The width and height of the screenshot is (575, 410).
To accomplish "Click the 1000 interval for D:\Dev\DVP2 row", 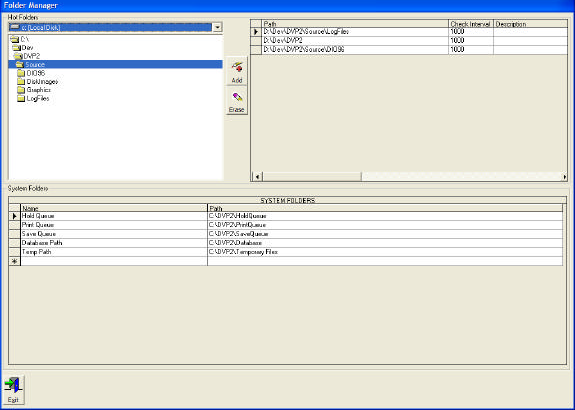I will pos(471,41).
